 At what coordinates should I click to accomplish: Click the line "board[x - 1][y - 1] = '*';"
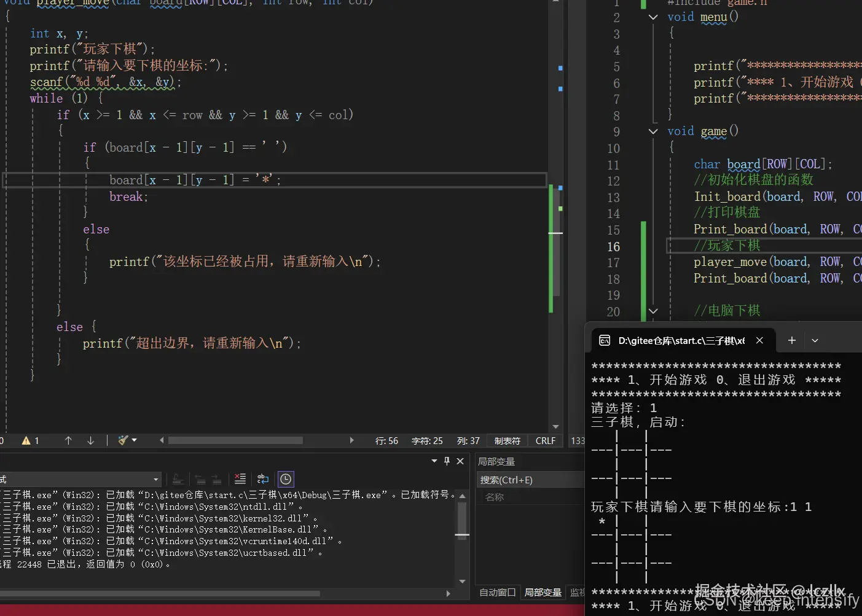point(195,180)
